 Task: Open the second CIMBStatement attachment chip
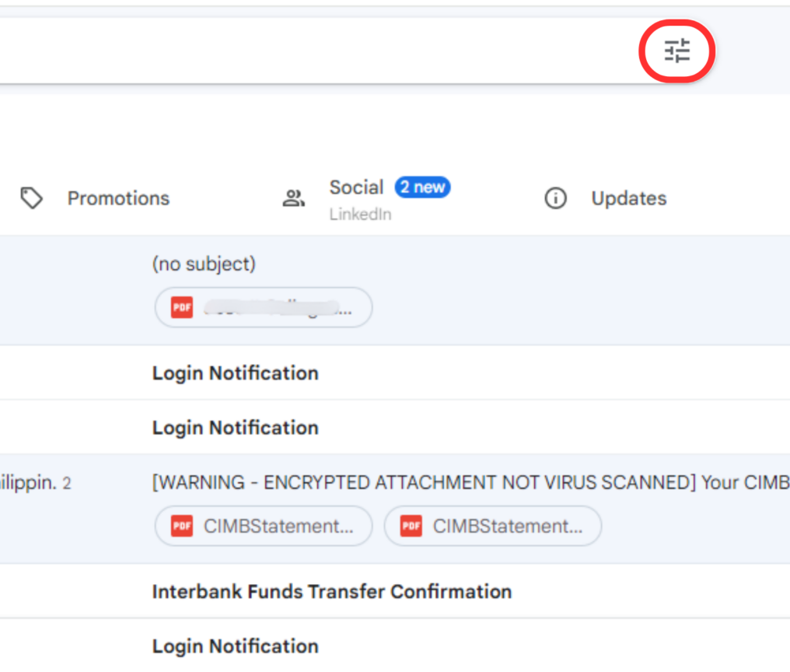click(492, 525)
